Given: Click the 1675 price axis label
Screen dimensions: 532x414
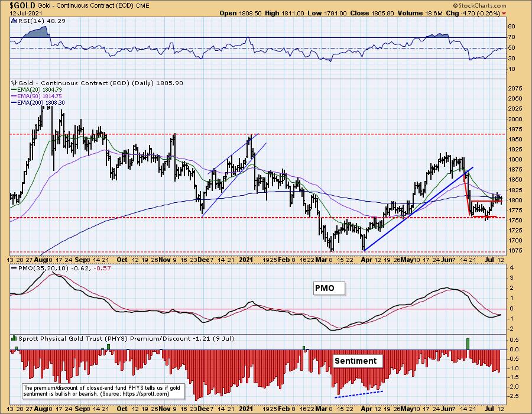Looking at the screenshot, I should (x=515, y=250).
